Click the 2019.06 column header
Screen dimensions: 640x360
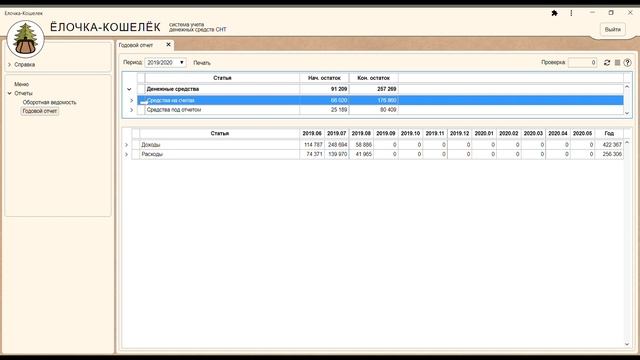(312, 133)
